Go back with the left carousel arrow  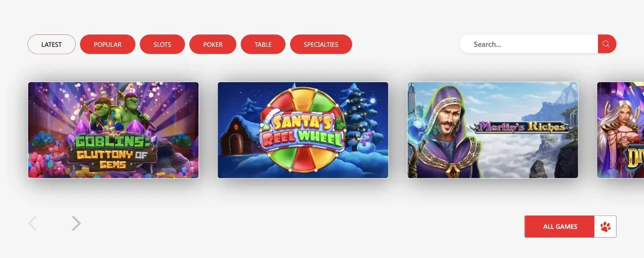33,224
